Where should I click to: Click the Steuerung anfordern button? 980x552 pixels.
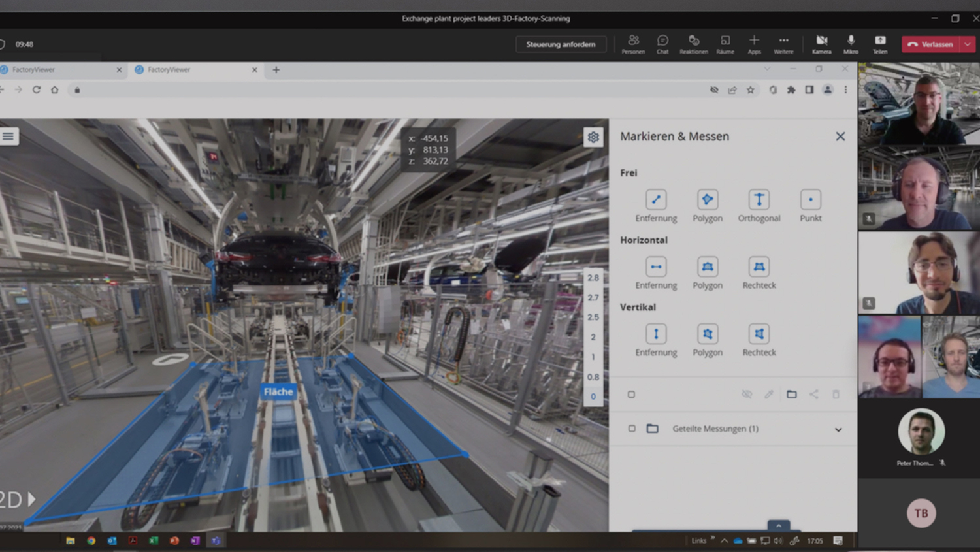(561, 44)
